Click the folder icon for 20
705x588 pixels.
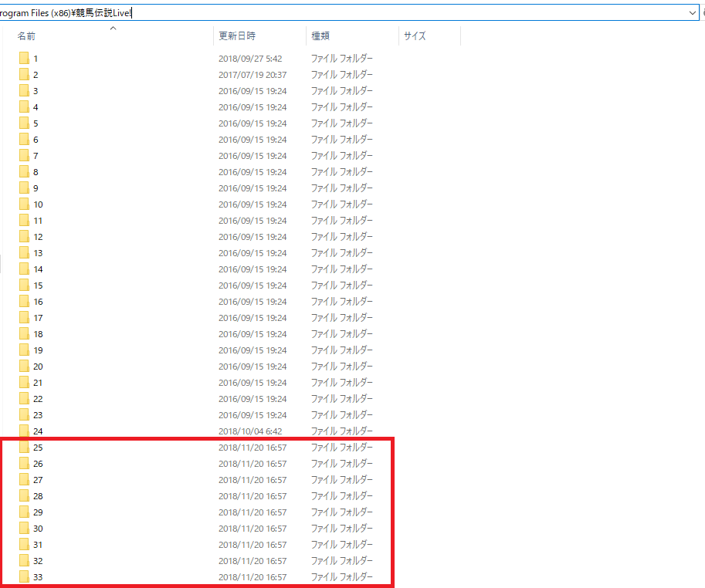point(24,366)
